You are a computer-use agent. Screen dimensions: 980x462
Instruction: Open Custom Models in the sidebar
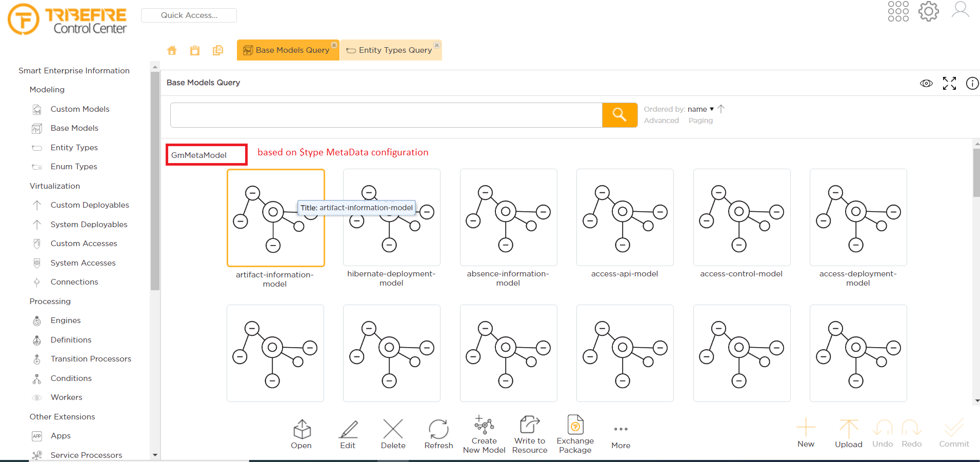(x=80, y=109)
